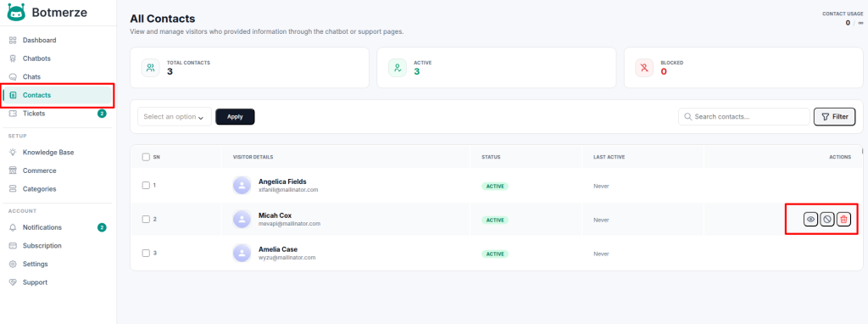Click the Tickets icon in sidebar
The image size is (868, 324).
pos(14,114)
